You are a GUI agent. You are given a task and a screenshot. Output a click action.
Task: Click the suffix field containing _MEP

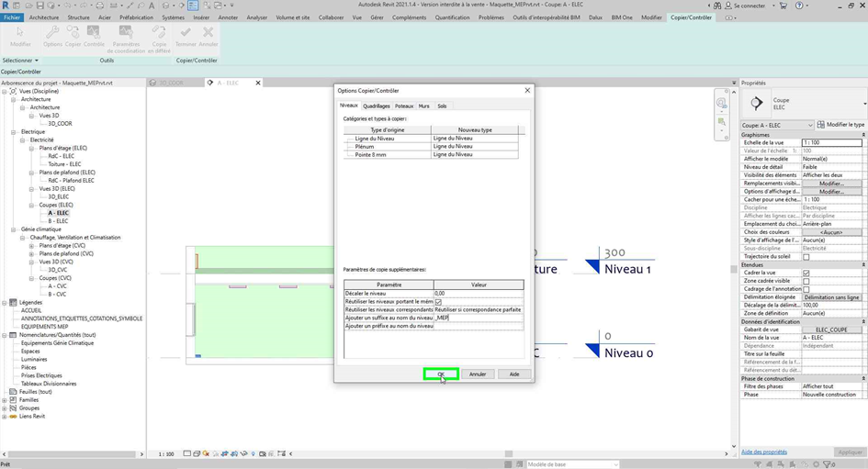coord(478,318)
